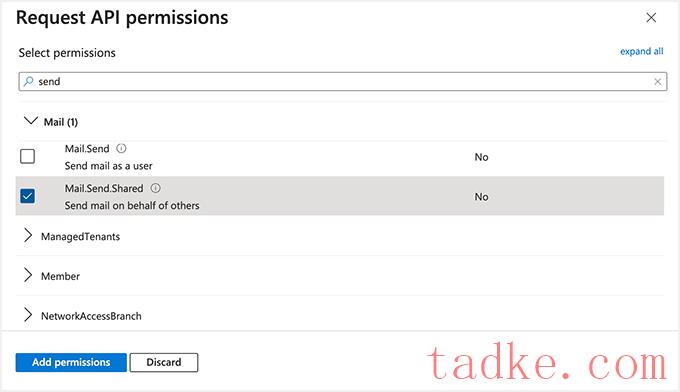Viewport: 680px width, 392px height.
Task: Select the Mail.Send.Shared permission name
Action: [x=104, y=189]
